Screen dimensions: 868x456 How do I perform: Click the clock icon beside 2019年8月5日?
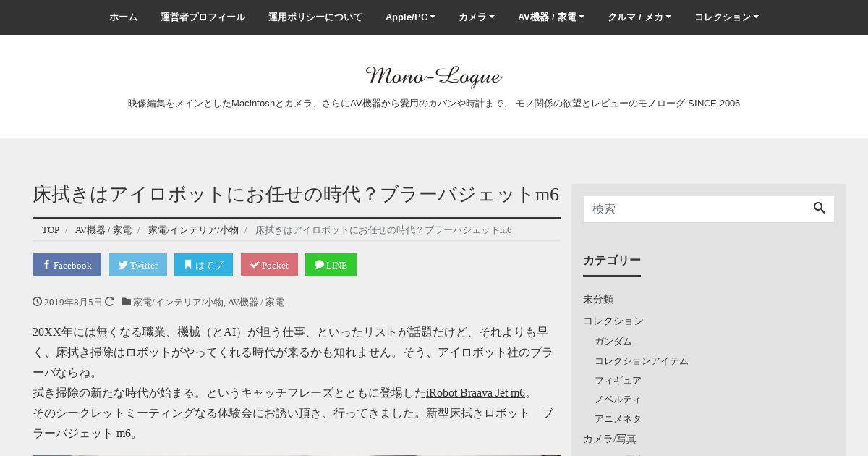(x=37, y=302)
